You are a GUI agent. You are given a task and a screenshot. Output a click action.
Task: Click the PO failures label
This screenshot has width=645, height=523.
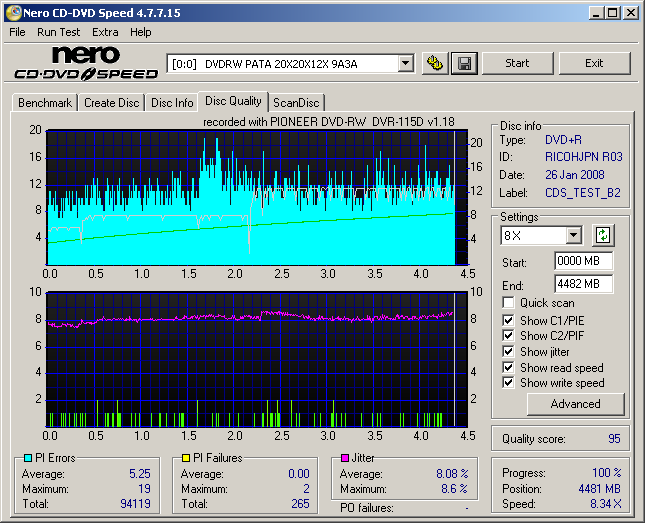tap(367, 508)
